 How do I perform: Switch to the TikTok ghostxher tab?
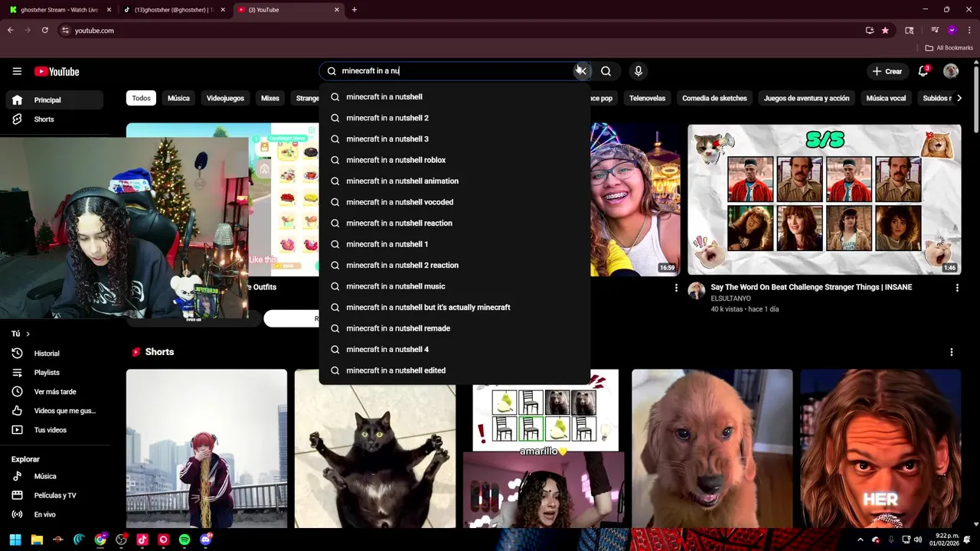[x=175, y=10]
